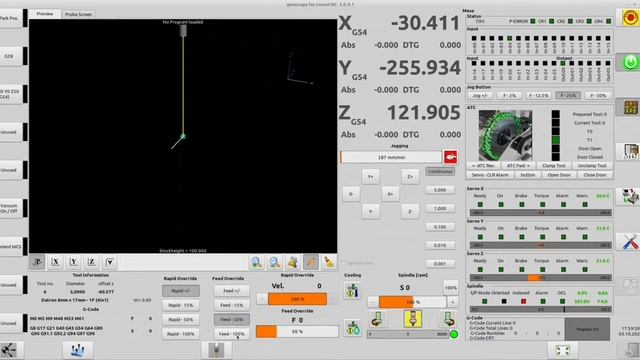Switch to the Probe Screen tab
This screenshot has width=640, height=360.
pos(78,14)
